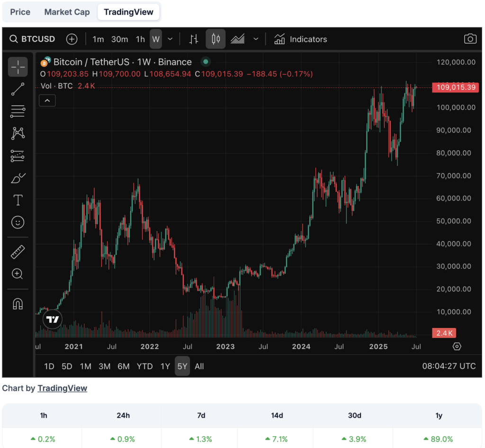
Task: Open time interval dropdown arrow
Action: [x=170, y=39]
